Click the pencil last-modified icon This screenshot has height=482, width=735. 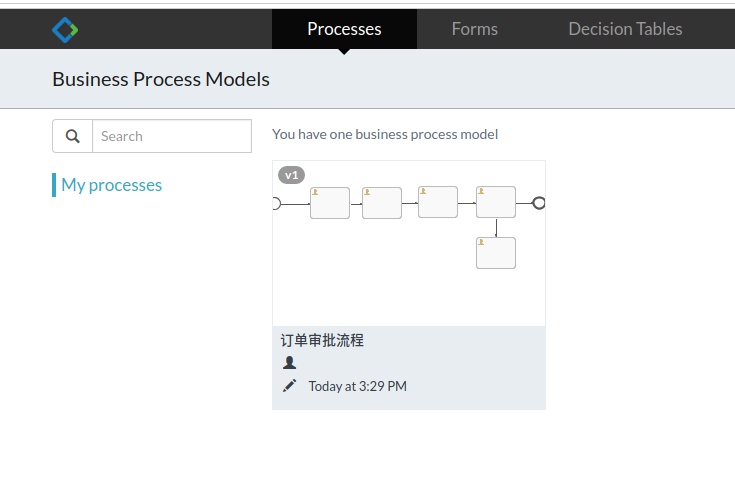point(289,386)
